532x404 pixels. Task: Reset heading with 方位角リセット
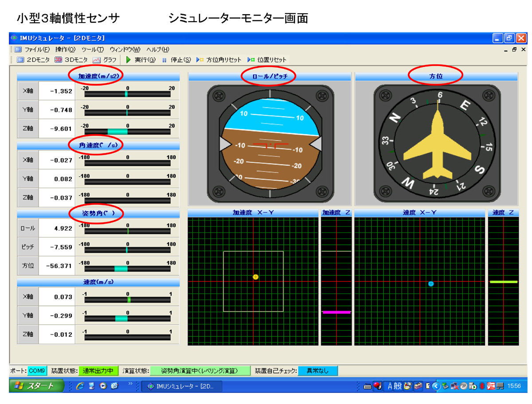[219, 60]
